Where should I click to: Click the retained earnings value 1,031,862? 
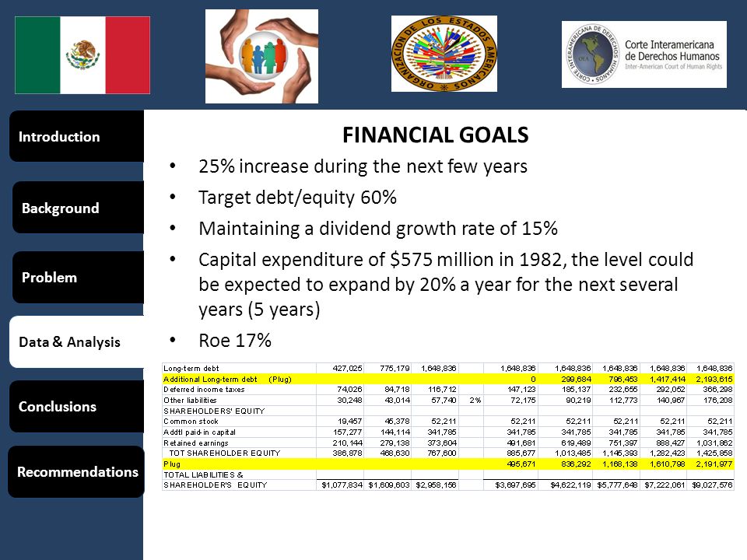click(x=714, y=443)
